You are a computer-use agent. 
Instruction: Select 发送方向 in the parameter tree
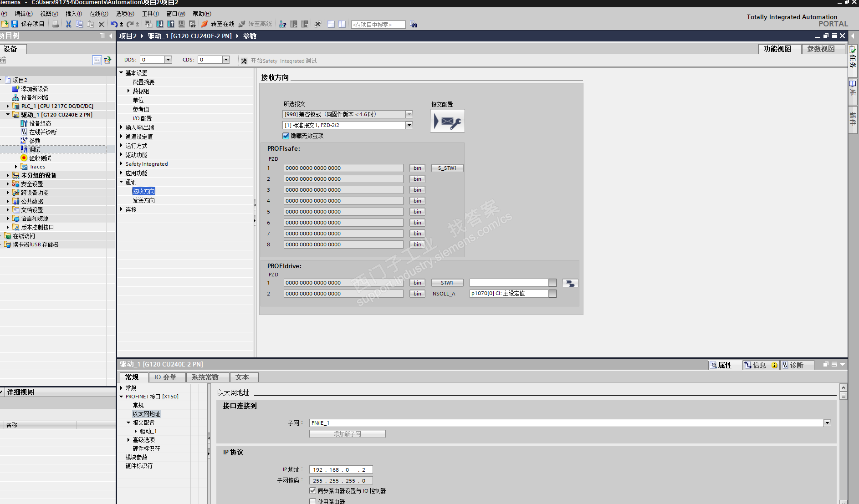[144, 200]
